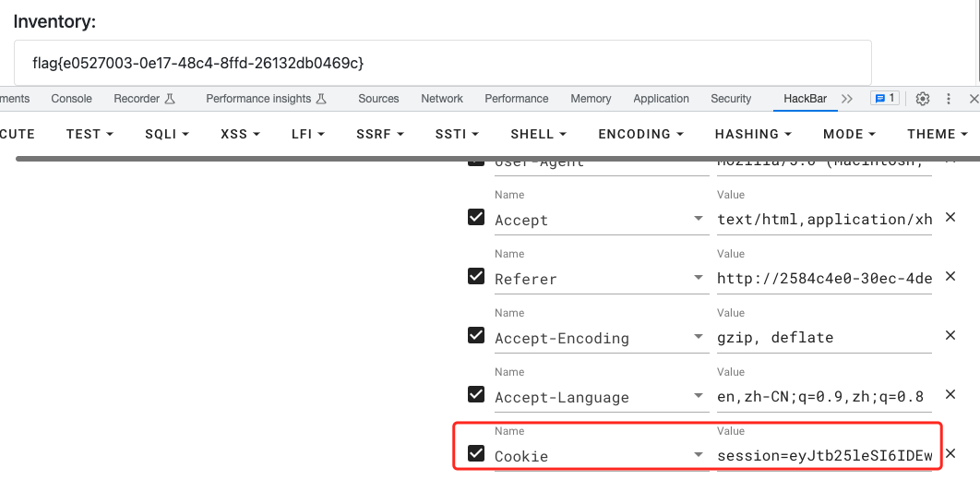The image size is (980, 480).
Task: Show more DevTools tabs chevron
Action: pos(849,99)
